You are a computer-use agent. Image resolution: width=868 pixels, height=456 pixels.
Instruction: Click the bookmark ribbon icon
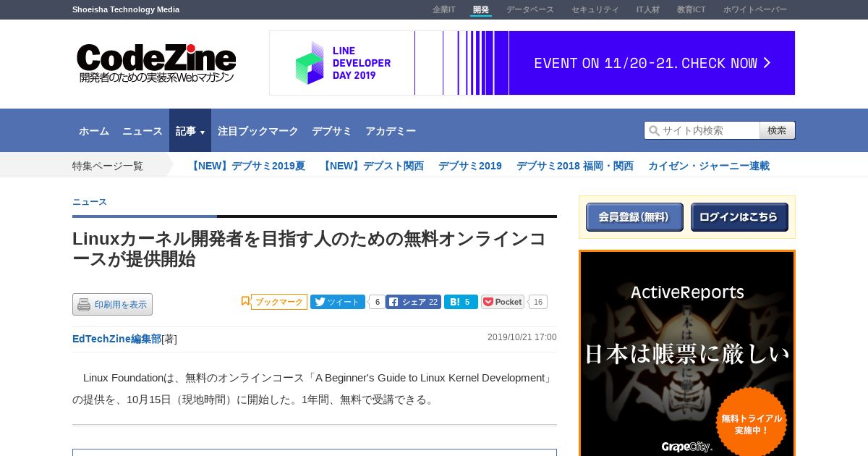tap(245, 301)
